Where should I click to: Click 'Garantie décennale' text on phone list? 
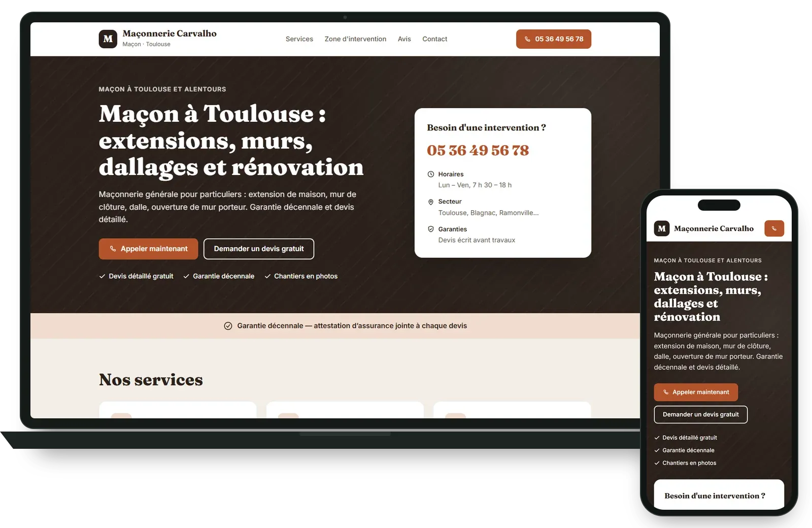coord(688,450)
